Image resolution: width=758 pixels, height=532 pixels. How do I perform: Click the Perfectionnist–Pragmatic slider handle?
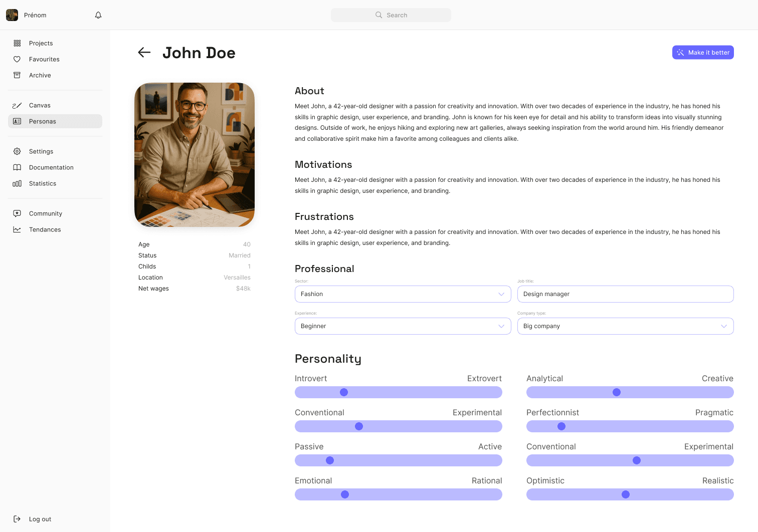pos(561,426)
